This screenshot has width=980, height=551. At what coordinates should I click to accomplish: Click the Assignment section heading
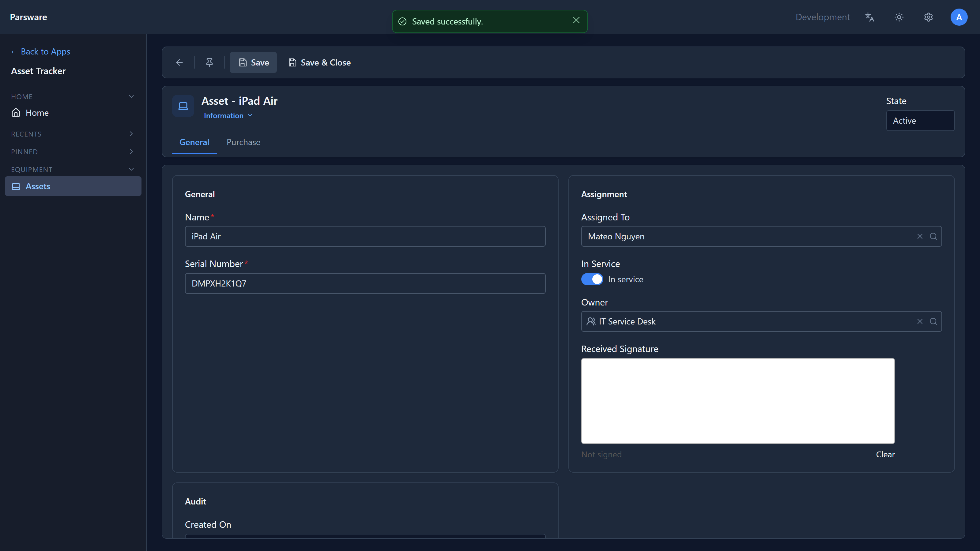point(604,194)
